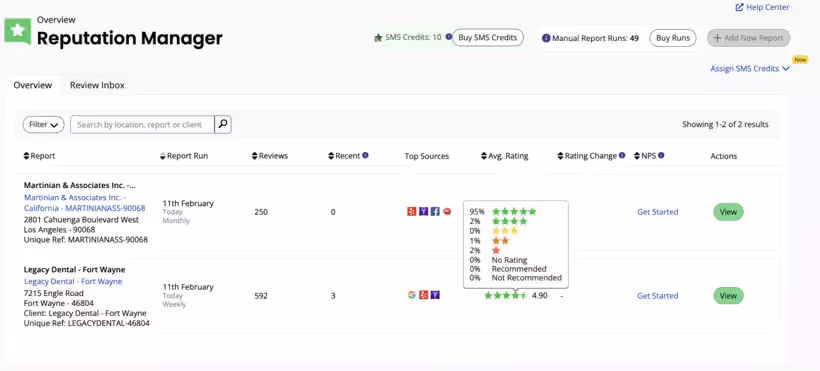Screen dimensions: 820x371
Task: Click the No Rating text in tooltip
Action: click(509, 260)
